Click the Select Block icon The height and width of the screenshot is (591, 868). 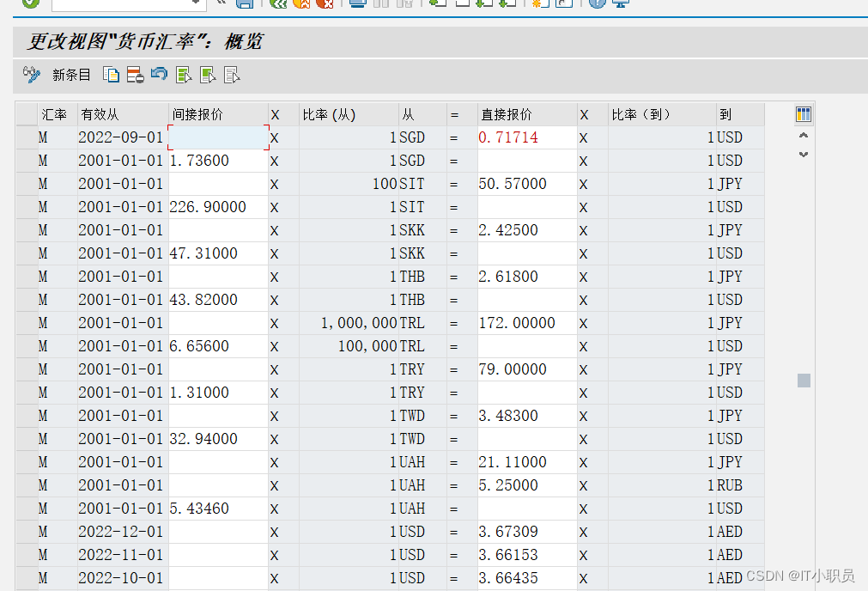[208, 75]
